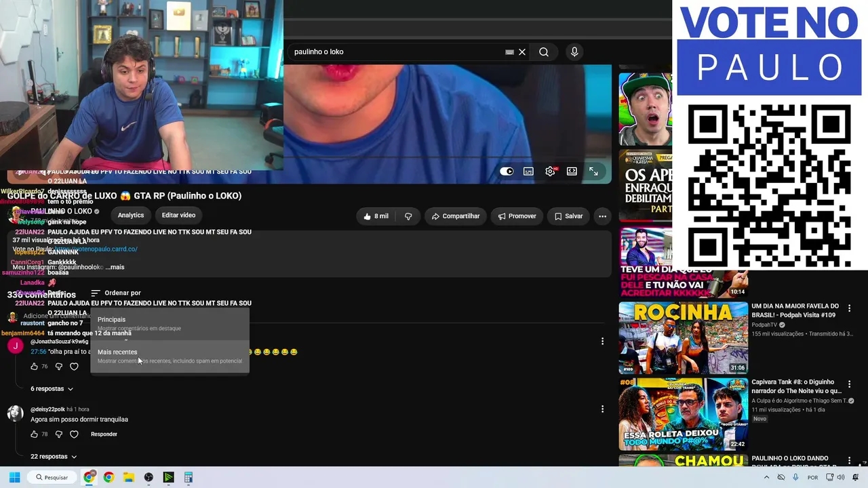Click the search box containing 'paulinho o loko'

click(407, 52)
